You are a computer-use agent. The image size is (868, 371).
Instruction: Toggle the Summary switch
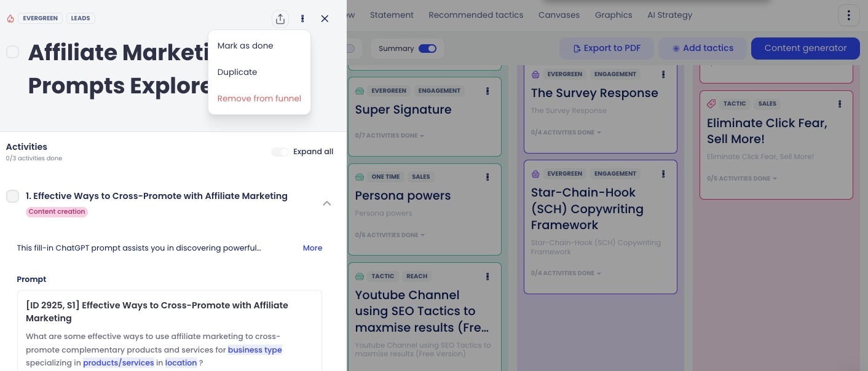427,49
